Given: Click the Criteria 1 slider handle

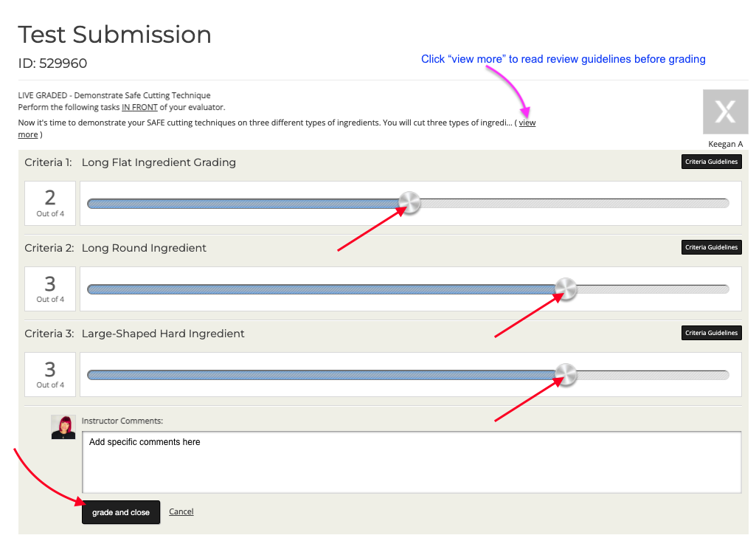Looking at the screenshot, I should click(x=410, y=203).
